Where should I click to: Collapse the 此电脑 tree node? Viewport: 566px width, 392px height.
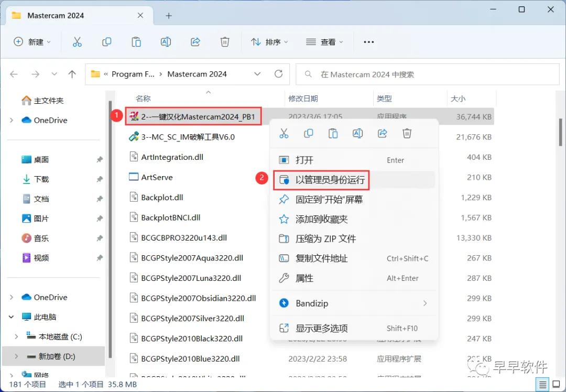click(11, 317)
